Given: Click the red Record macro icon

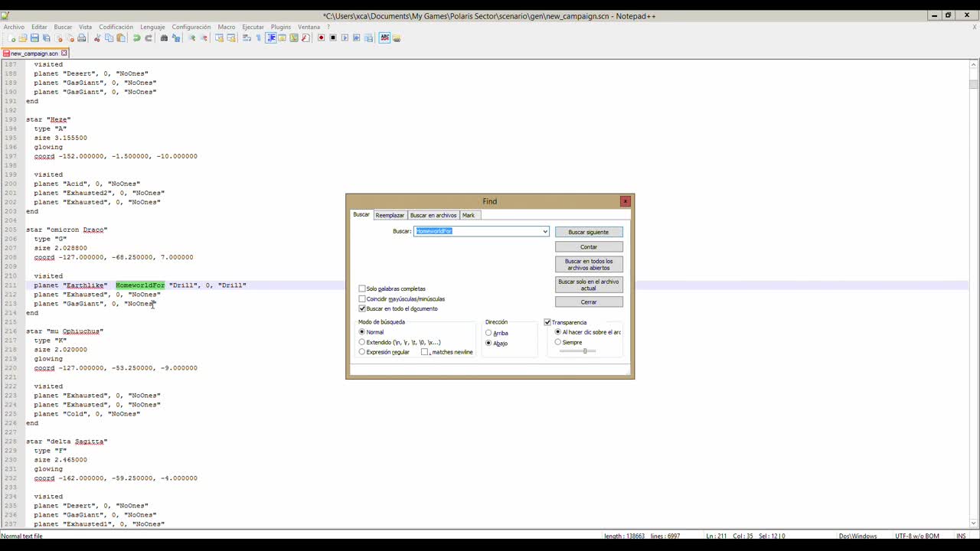Looking at the screenshot, I should click(x=321, y=37).
